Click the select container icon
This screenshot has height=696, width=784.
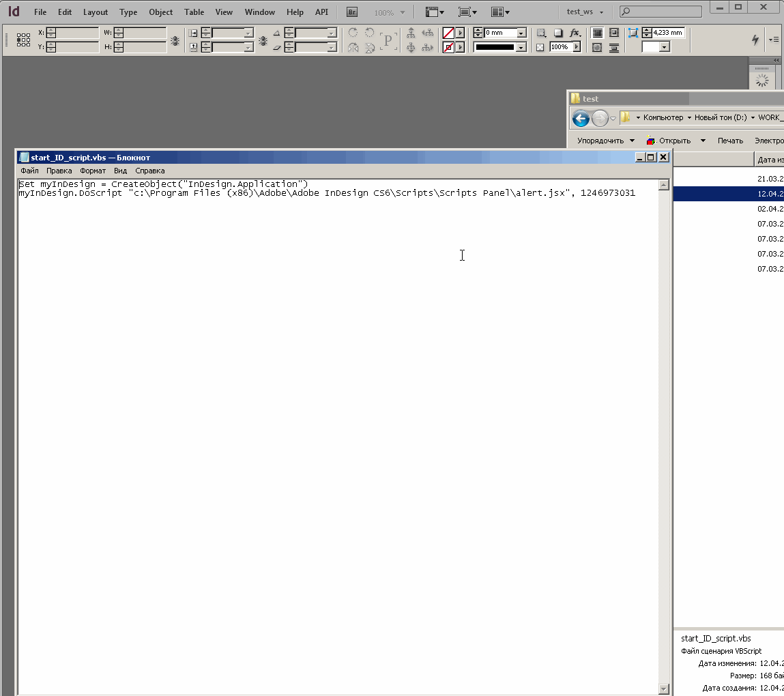(x=411, y=33)
